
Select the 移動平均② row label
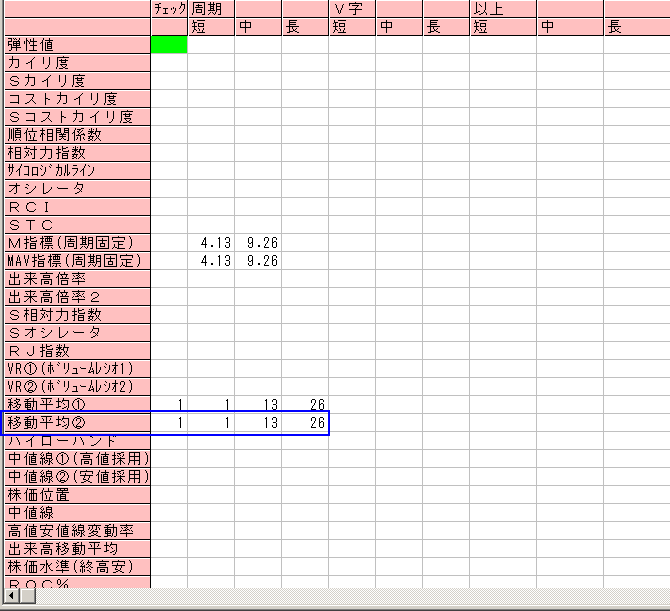tap(77, 423)
